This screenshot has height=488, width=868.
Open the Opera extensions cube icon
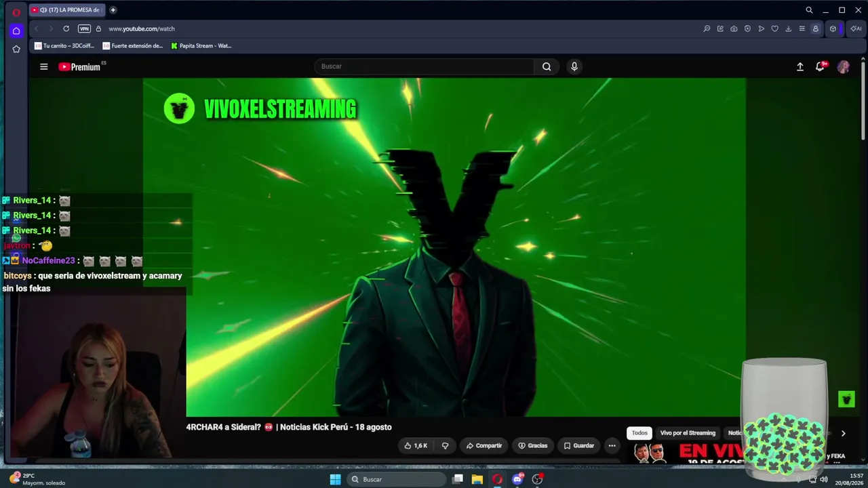coord(833,28)
